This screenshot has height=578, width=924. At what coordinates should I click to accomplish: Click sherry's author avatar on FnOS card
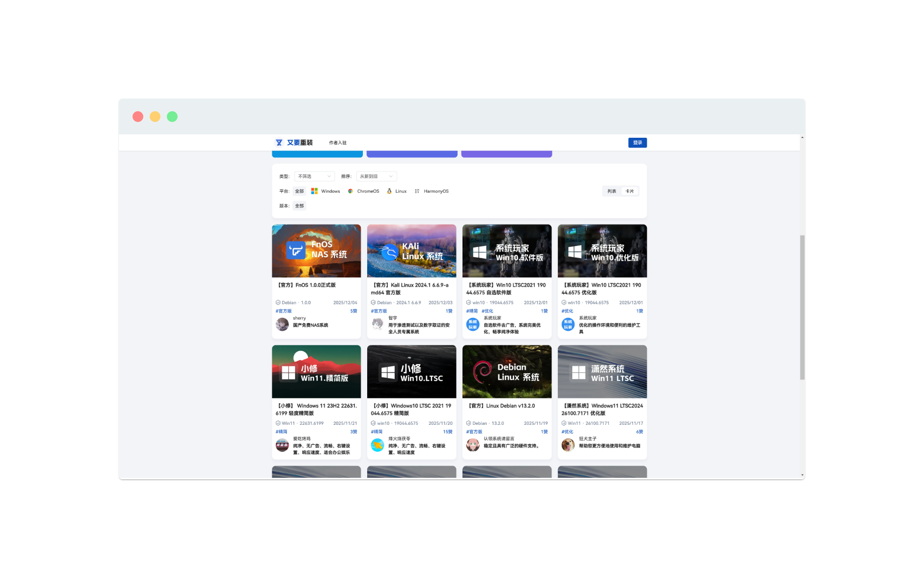[282, 325]
